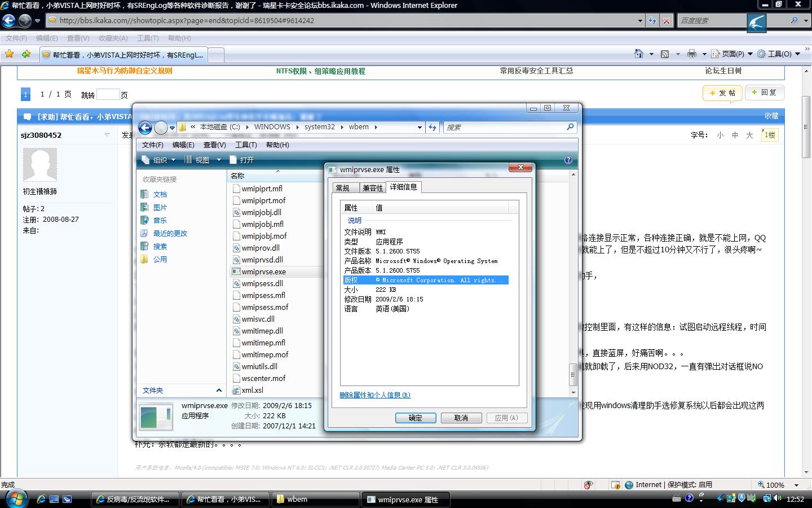Click the 跳转 page number field

tap(108, 94)
